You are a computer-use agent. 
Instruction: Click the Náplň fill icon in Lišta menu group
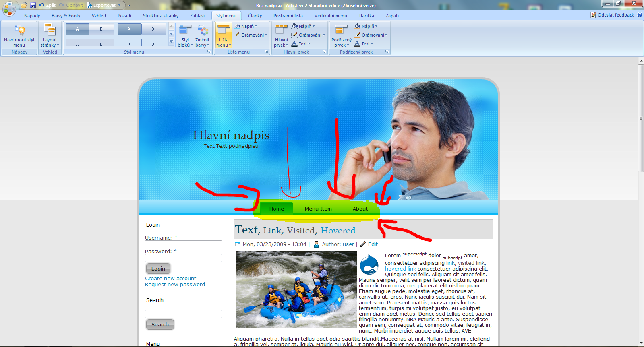pyautogui.click(x=237, y=26)
